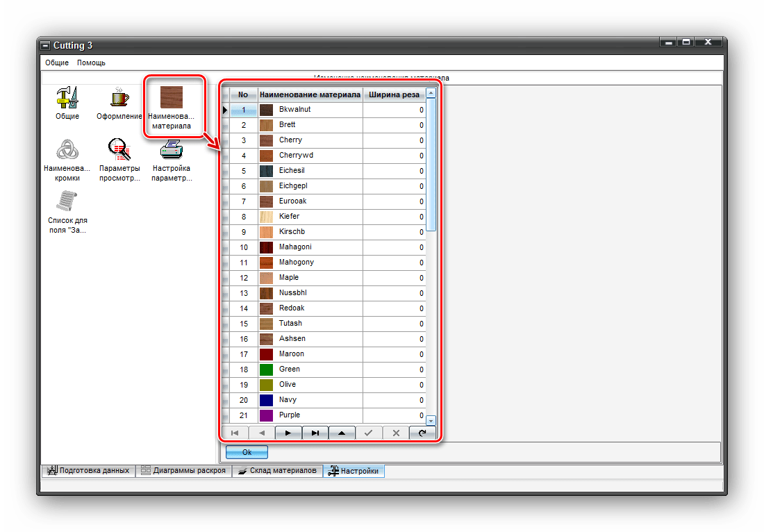Click the cancel edit X button
The image size is (764, 532).
(x=396, y=433)
